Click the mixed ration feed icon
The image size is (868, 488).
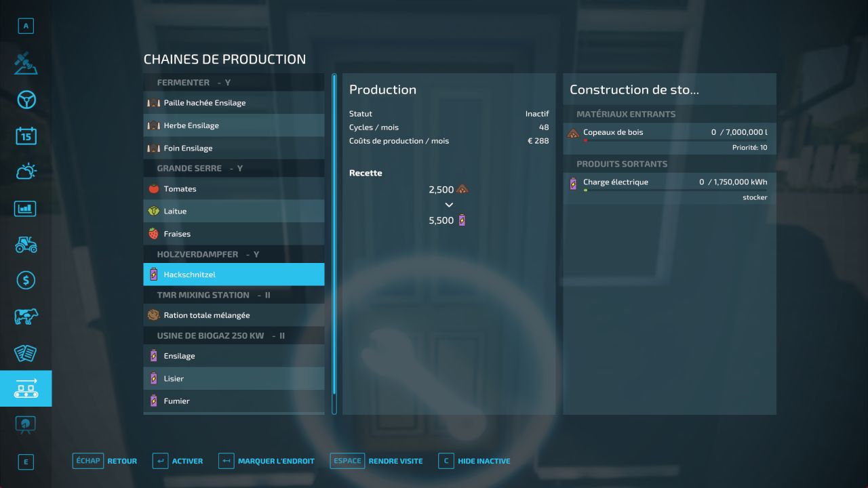[x=154, y=315]
